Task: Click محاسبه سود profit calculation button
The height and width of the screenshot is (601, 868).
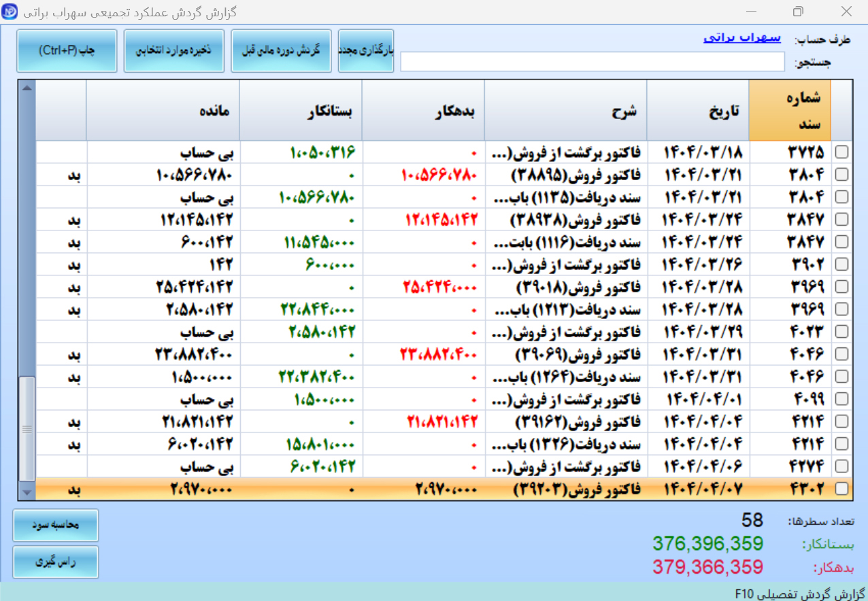Action: [56, 526]
